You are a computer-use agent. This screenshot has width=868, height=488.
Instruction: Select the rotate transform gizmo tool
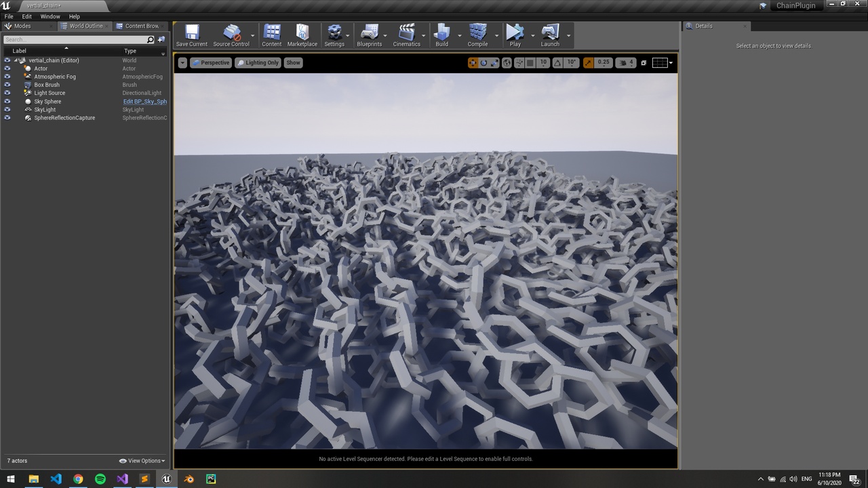(484, 63)
